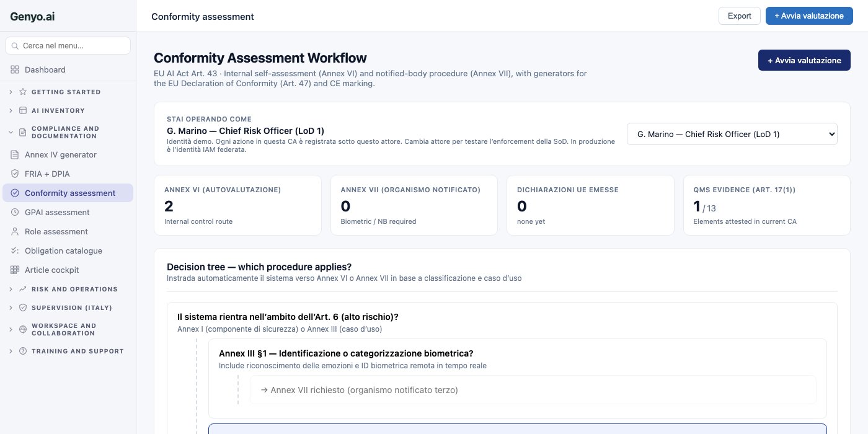Click the Annex VI (Autovalutazione) stat card
The image size is (868, 434).
[237, 205]
